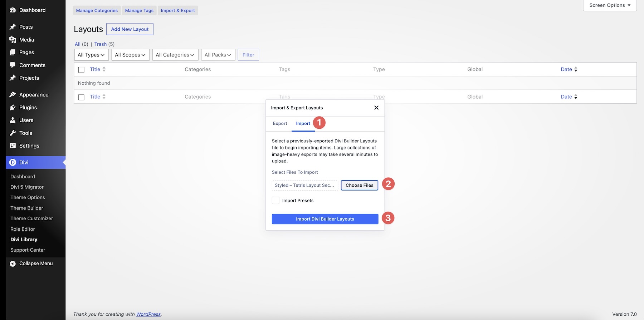Click the Trash filter link
The image size is (644, 320).
[x=101, y=44]
